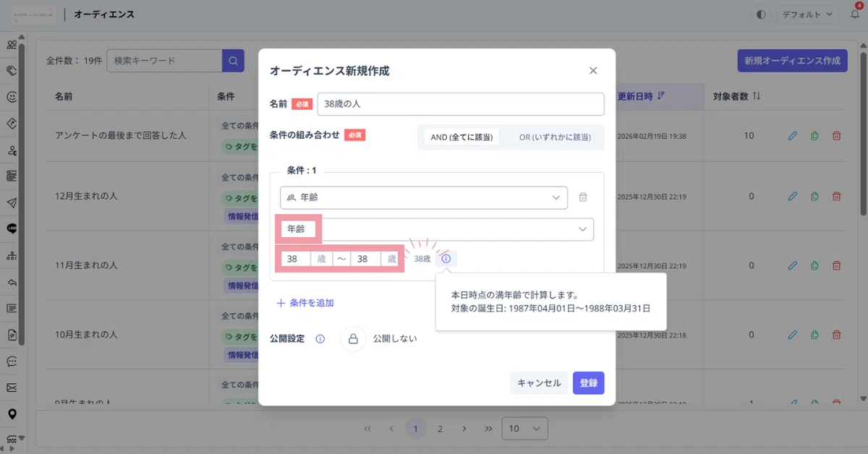The height and width of the screenshot is (454, 868).
Task: Go to page 1
Action: pyautogui.click(x=415, y=429)
